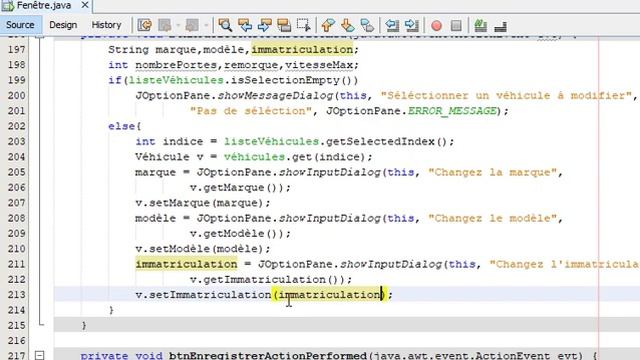Click nombrePortes variable on line 198
Image resolution: width=640 pixels, height=360 pixels.
(176, 65)
